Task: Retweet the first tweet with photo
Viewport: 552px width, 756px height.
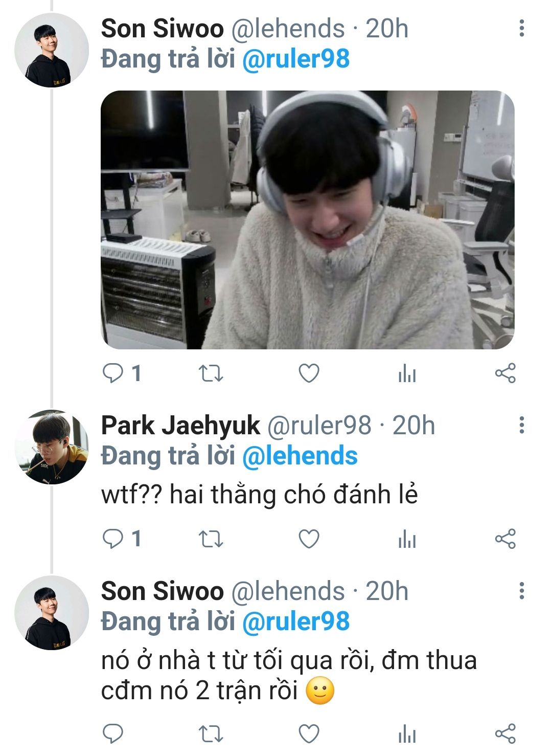Action: pos(211,373)
